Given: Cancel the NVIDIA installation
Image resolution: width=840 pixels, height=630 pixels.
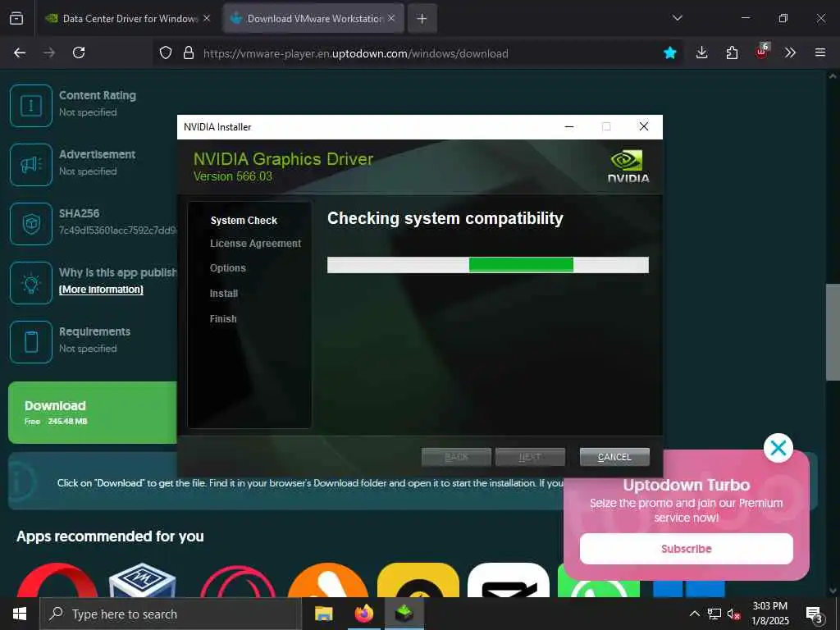Looking at the screenshot, I should (x=614, y=457).
